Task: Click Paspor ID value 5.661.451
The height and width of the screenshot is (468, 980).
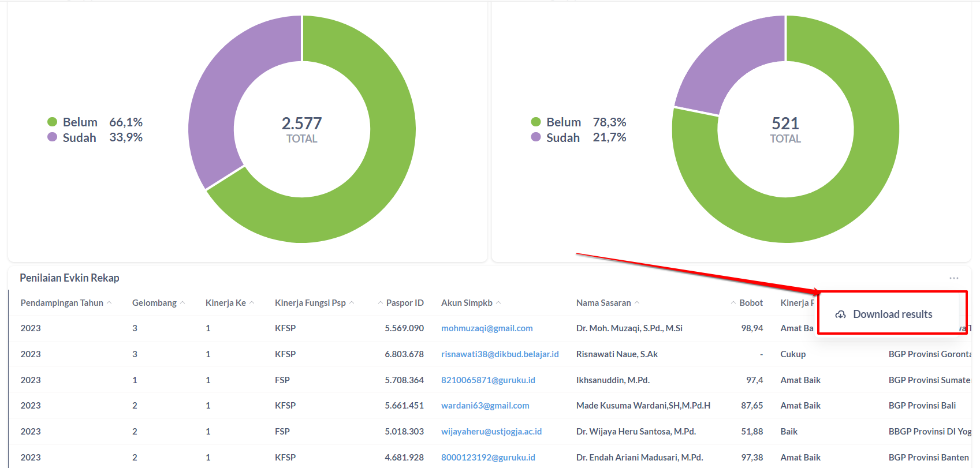Action: click(x=404, y=406)
